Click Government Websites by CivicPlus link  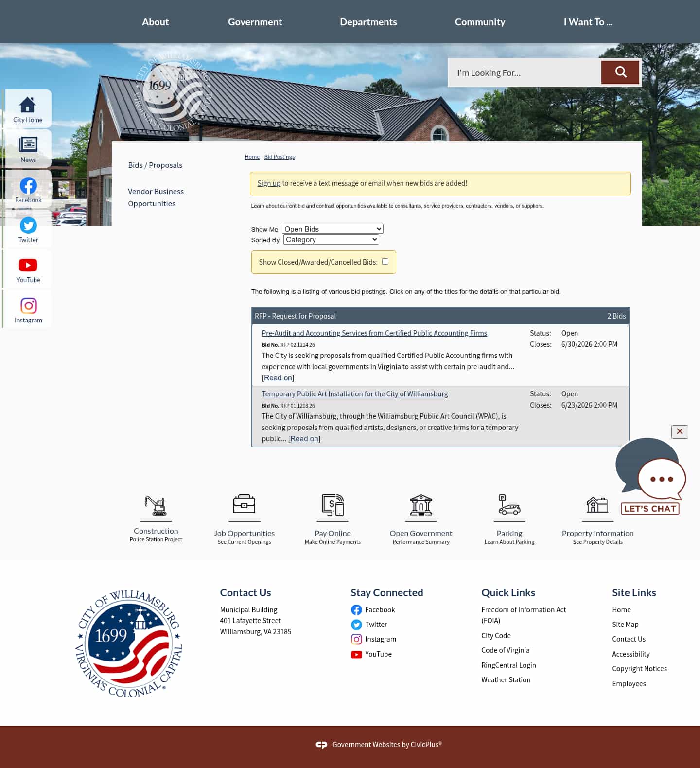click(387, 745)
